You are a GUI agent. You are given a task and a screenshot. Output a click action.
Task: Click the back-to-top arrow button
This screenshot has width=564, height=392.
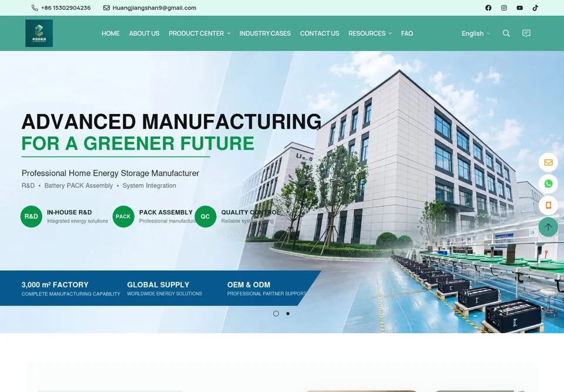pos(548,227)
